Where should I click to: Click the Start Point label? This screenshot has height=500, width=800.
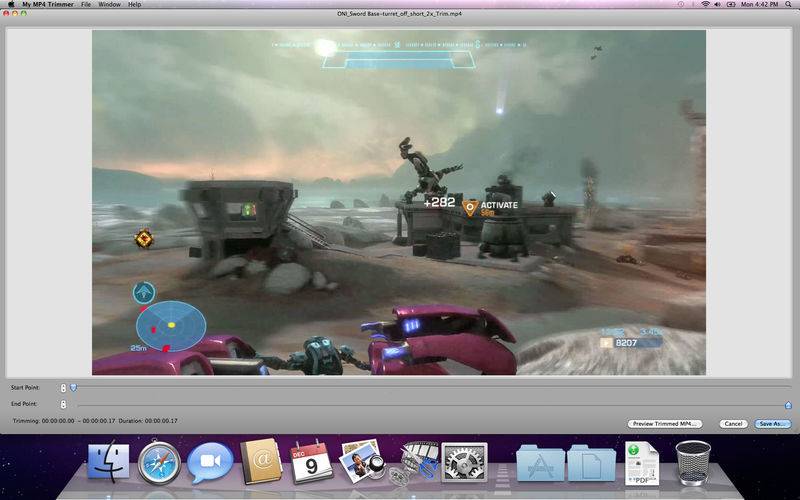[x=25, y=388]
